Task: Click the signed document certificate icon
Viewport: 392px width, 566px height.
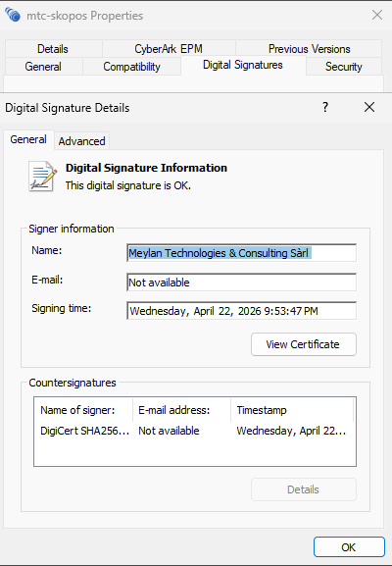Action: point(42,177)
